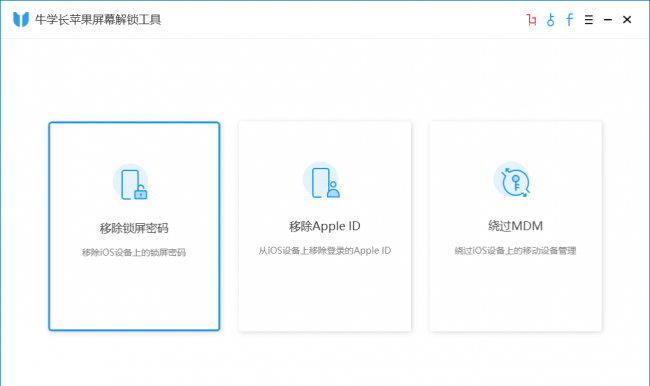Image resolution: width=650 pixels, height=386 pixels.
Task: Minimize the window
Action: [x=608, y=19]
